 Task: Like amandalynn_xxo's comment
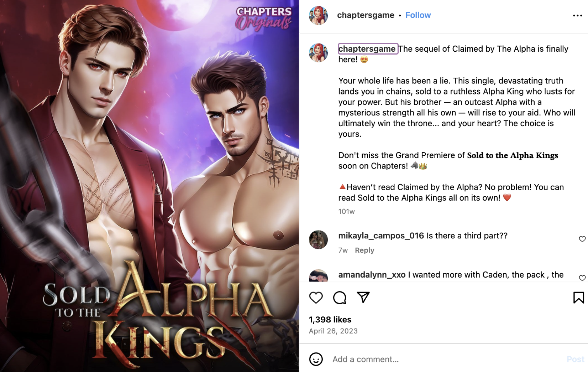click(x=582, y=278)
